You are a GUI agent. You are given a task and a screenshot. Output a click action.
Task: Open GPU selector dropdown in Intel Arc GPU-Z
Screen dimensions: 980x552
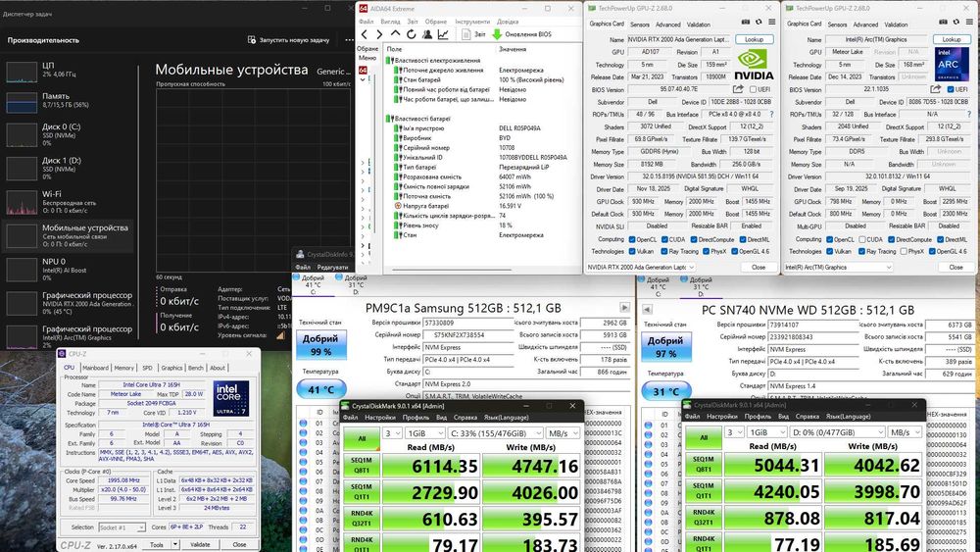coord(838,267)
